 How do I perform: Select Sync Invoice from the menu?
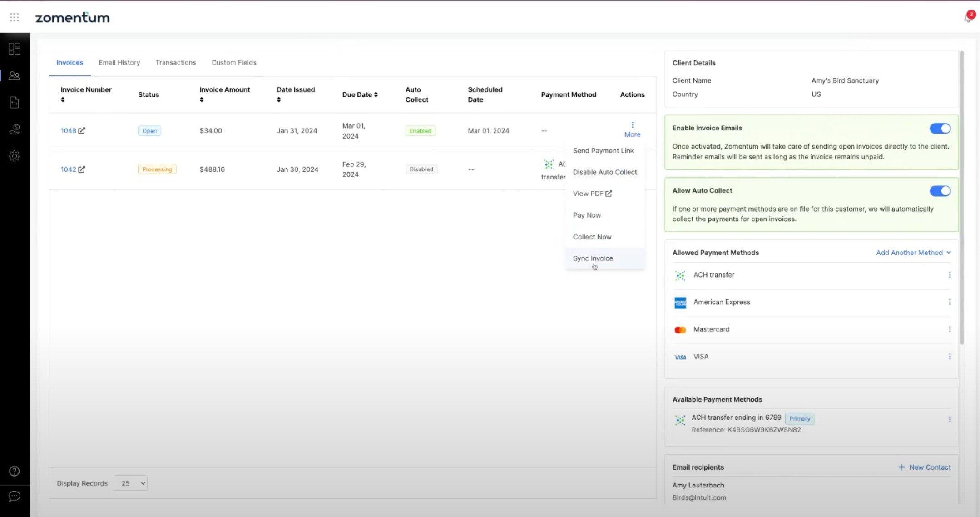tap(593, 258)
